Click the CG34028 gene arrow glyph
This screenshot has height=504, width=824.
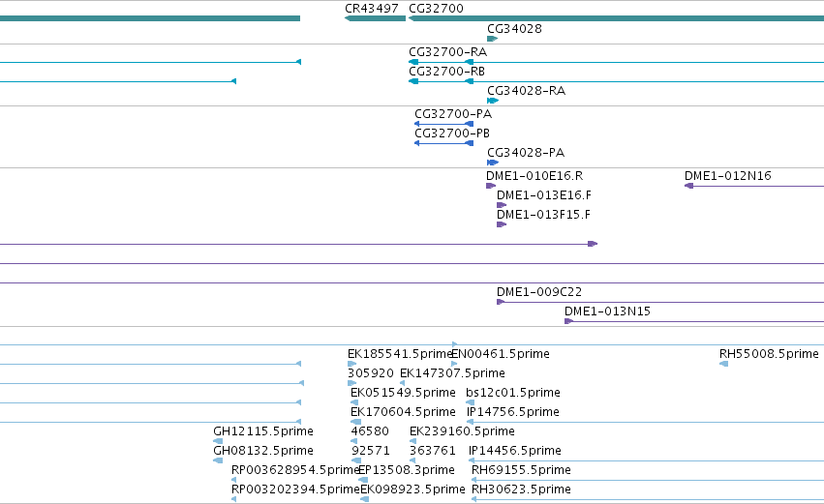pyautogui.click(x=493, y=39)
